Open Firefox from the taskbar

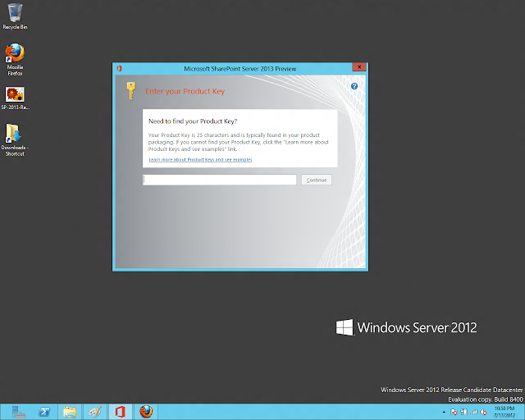(x=146, y=412)
